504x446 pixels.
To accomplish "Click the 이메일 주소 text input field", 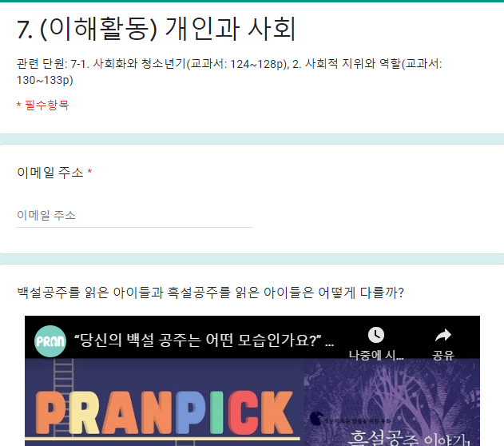I will pos(134,216).
